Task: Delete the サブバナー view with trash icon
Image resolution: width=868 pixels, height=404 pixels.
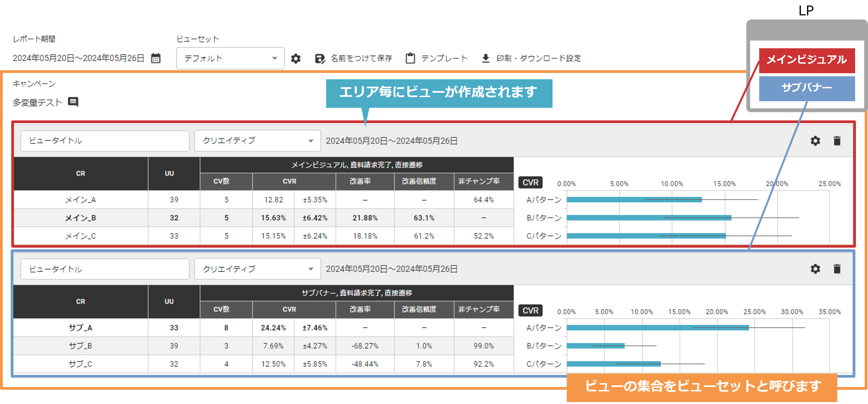Action: click(837, 269)
